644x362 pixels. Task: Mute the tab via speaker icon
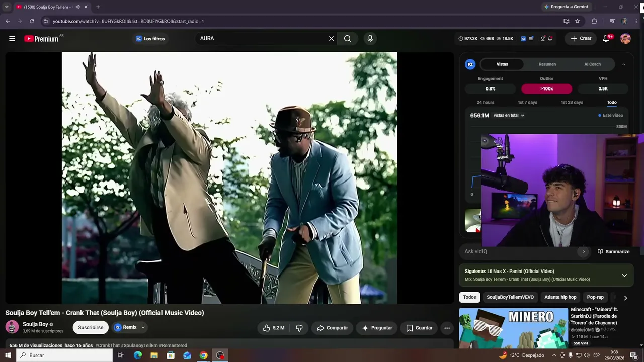[x=77, y=7]
